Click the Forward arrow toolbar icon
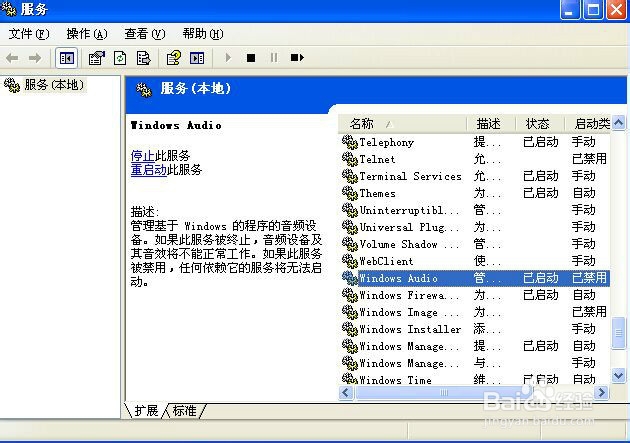Image resolution: width=630 pixels, height=443 pixels. (35, 58)
